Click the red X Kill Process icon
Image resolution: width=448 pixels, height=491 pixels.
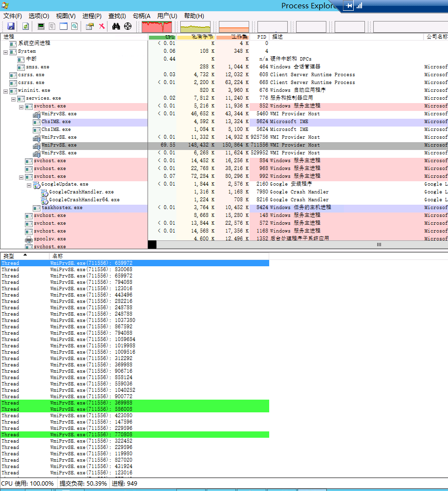[x=102, y=26]
